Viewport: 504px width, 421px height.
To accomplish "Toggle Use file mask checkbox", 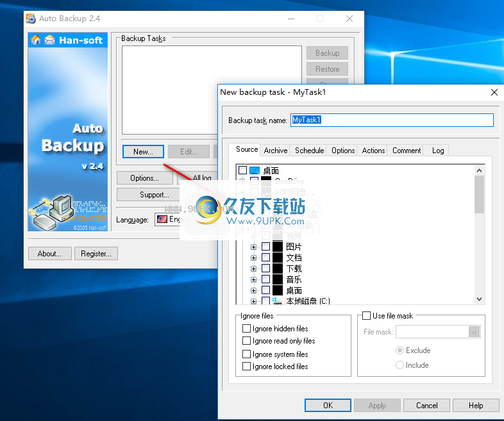I will [366, 316].
